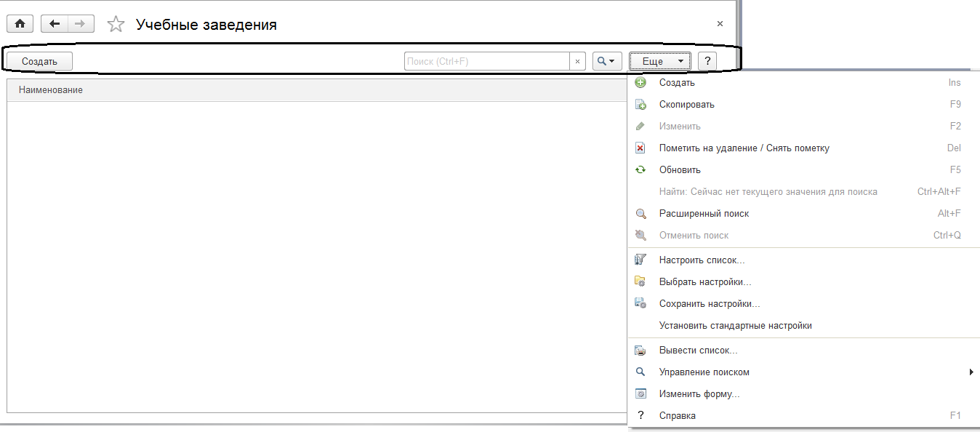Click the pencil icon beside Изменить

coord(640,127)
